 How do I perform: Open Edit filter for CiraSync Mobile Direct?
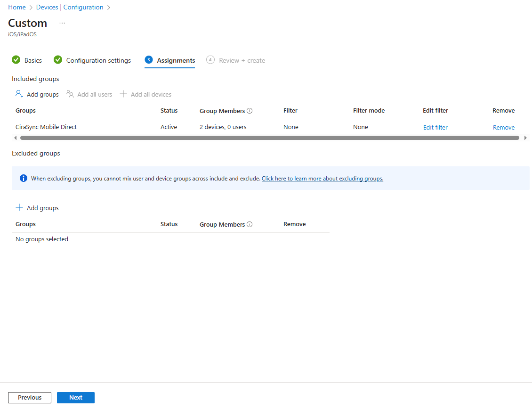[x=435, y=127]
